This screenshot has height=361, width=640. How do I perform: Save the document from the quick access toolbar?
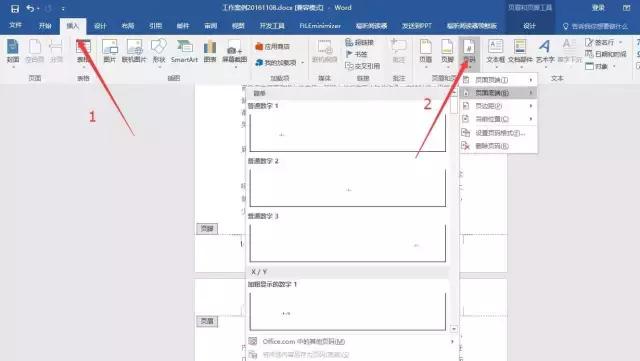click(x=15, y=9)
